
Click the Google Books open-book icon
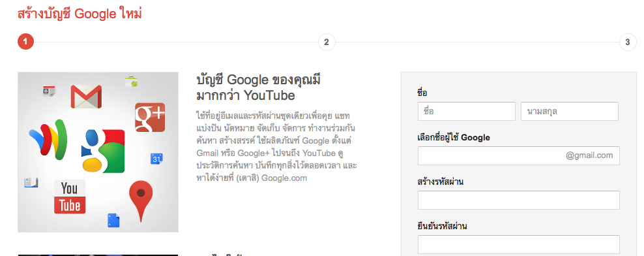31,182
